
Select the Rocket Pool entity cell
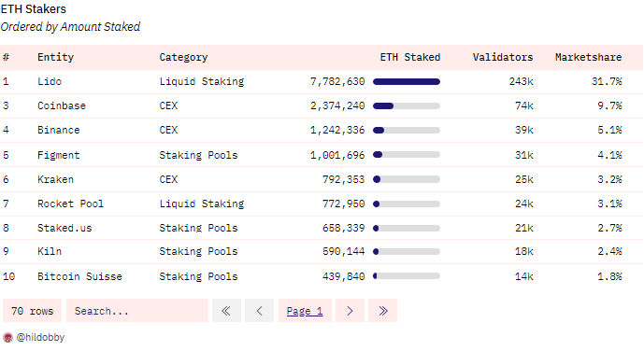[x=70, y=204]
